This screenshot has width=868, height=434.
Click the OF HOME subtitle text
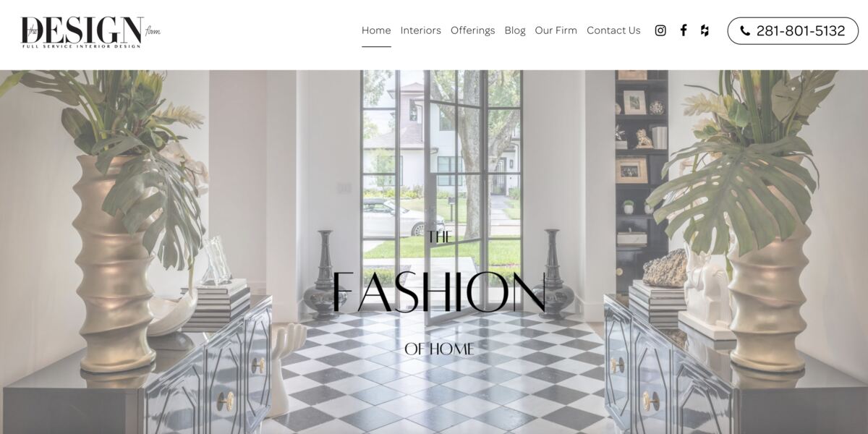[439, 349]
